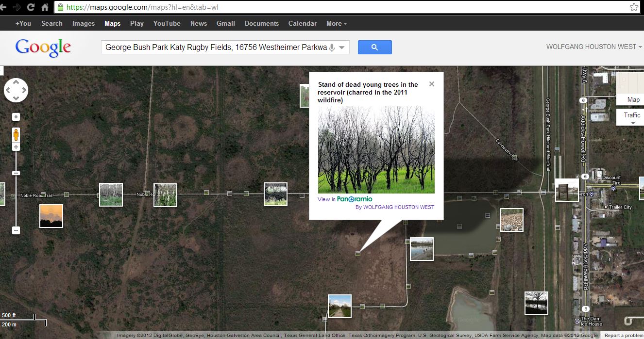
Task: Open the search box suggestions dropdown arrow
Action: 342,47
